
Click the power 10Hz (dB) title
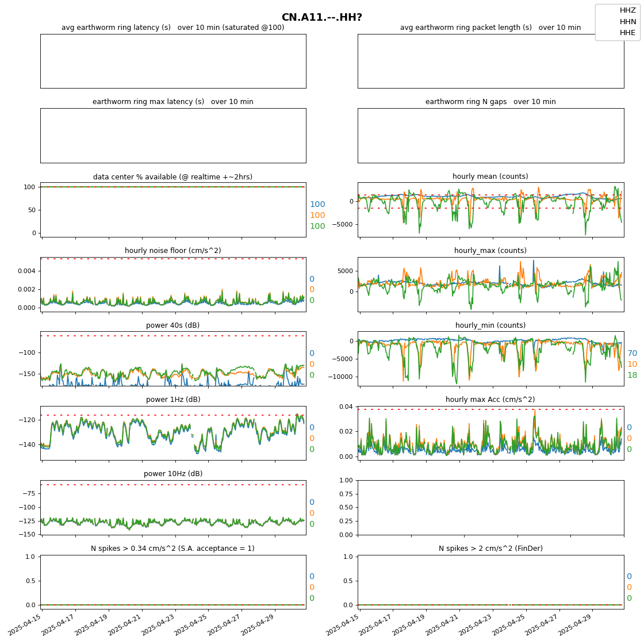tap(173, 474)
